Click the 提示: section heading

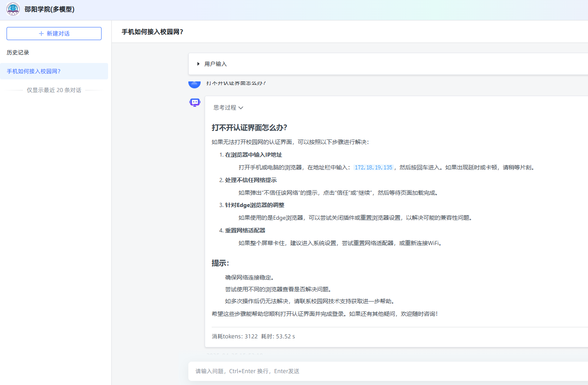click(x=220, y=263)
